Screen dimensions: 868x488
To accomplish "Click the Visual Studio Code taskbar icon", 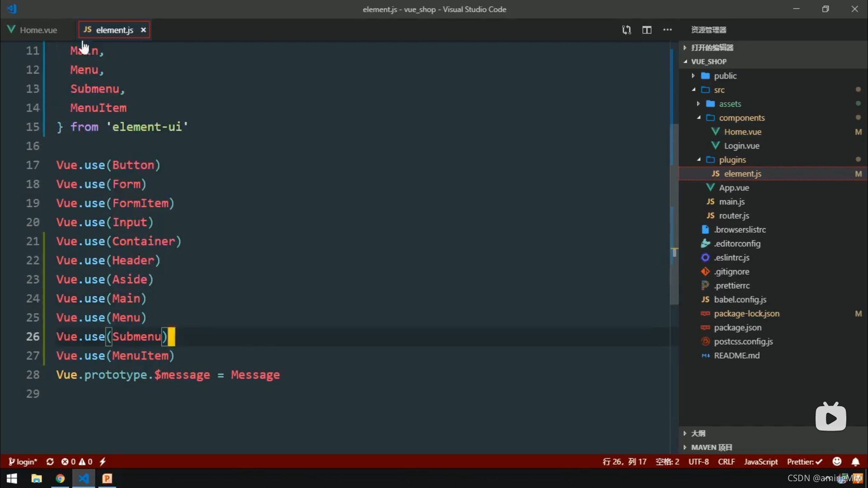I will coord(84,479).
